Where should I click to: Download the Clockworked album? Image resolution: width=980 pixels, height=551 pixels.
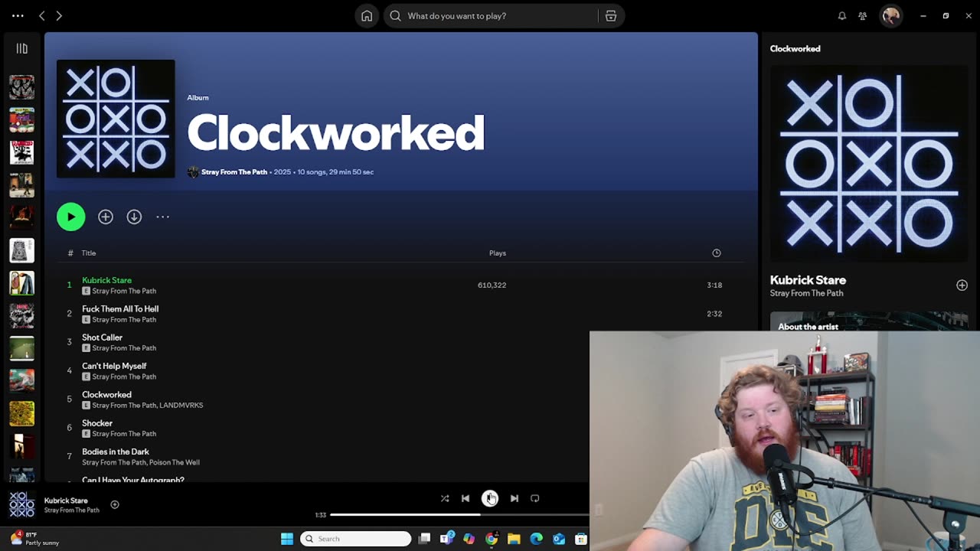pos(134,217)
